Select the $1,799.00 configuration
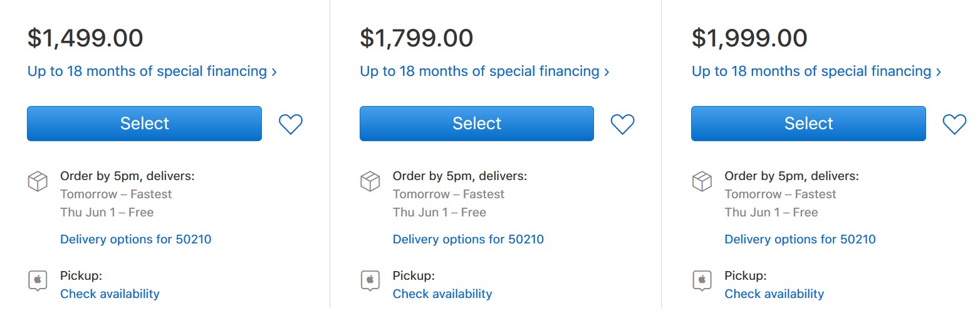 [476, 124]
